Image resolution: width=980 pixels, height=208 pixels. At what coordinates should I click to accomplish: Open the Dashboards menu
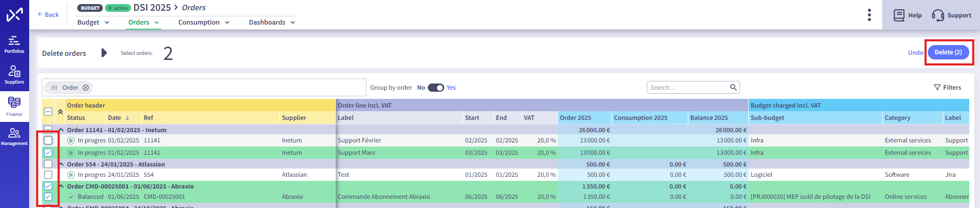point(272,22)
